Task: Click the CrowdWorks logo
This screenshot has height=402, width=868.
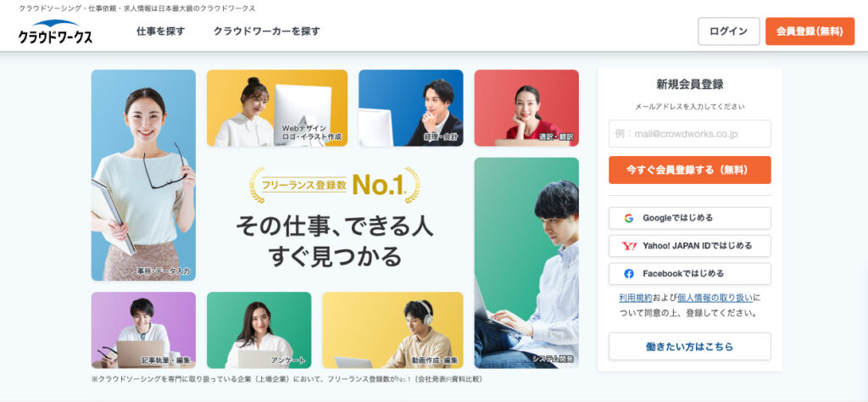Action: click(x=55, y=31)
